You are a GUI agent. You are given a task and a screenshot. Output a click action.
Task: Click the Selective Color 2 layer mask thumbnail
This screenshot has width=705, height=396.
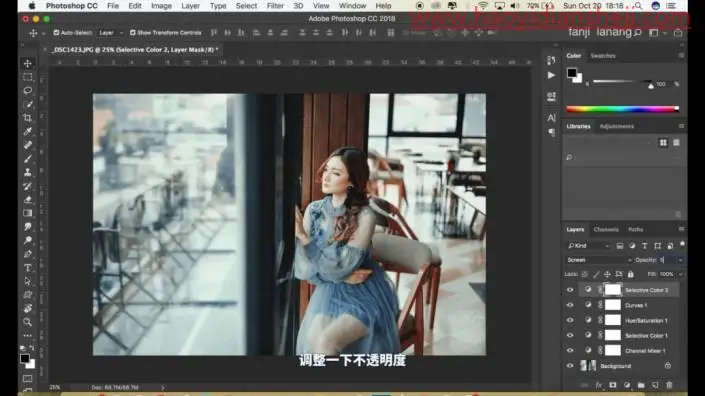(612, 290)
